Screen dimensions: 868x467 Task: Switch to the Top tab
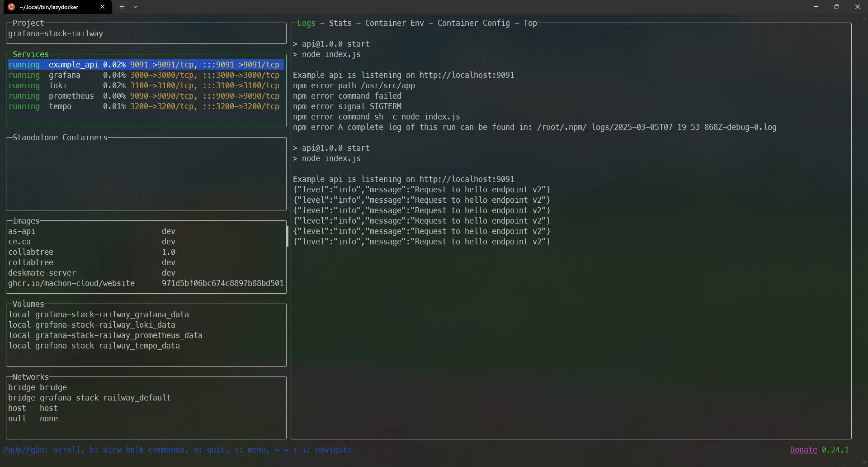530,23
